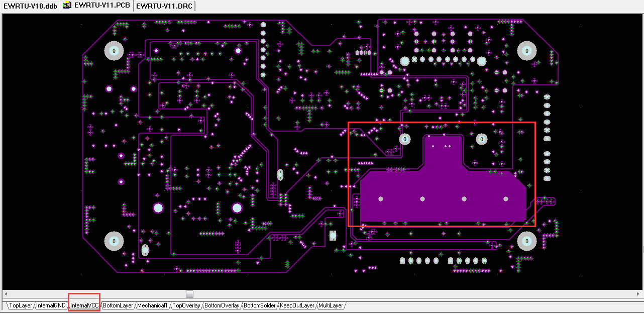Select the top-left corner mounting hole pad

(x=114, y=51)
